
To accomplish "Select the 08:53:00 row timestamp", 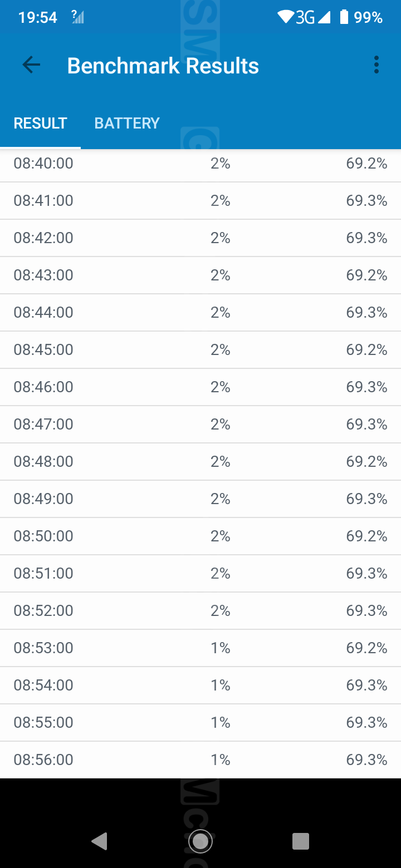I will [x=43, y=648].
